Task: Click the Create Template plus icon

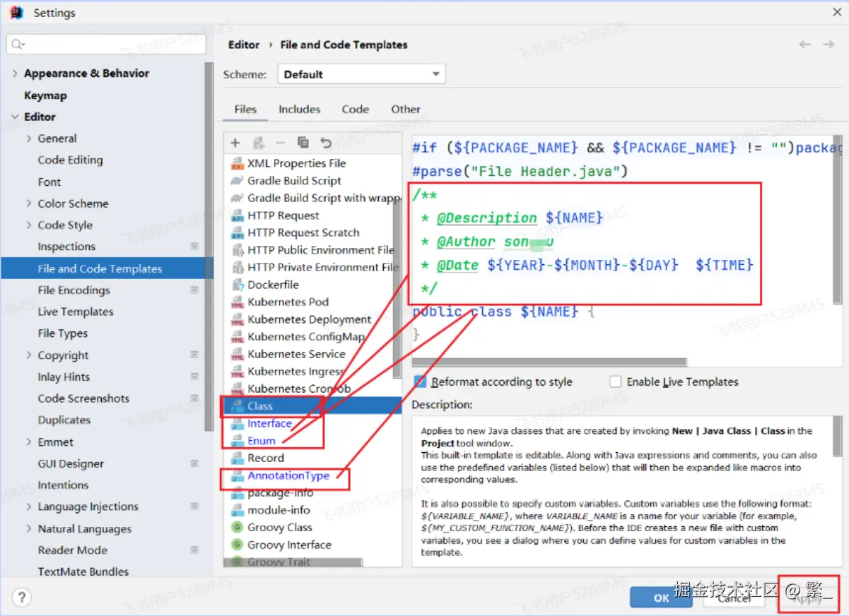Action: (235, 143)
